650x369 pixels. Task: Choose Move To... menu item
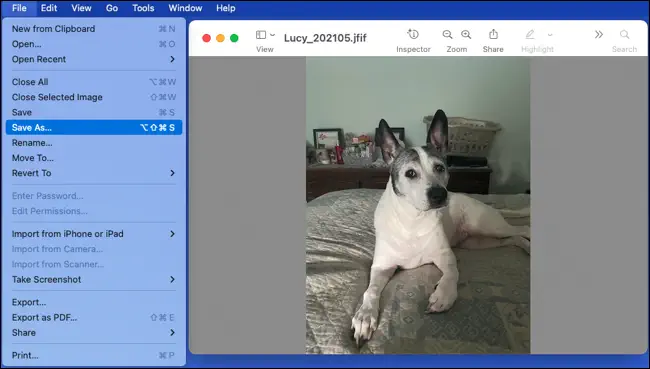pyautogui.click(x=94, y=158)
